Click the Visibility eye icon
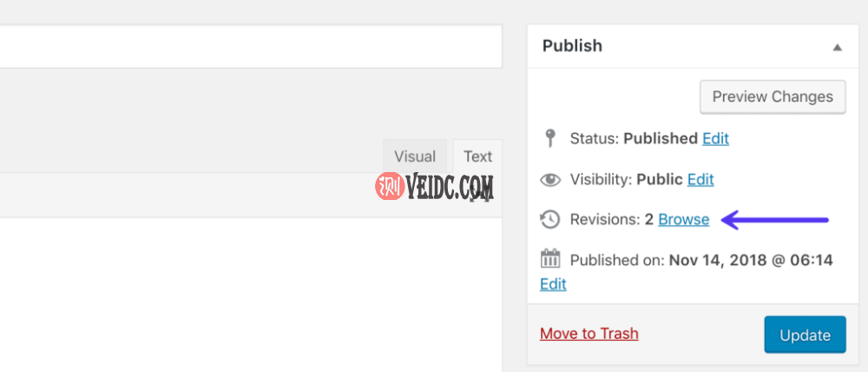The width and height of the screenshot is (868, 372). 550,180
